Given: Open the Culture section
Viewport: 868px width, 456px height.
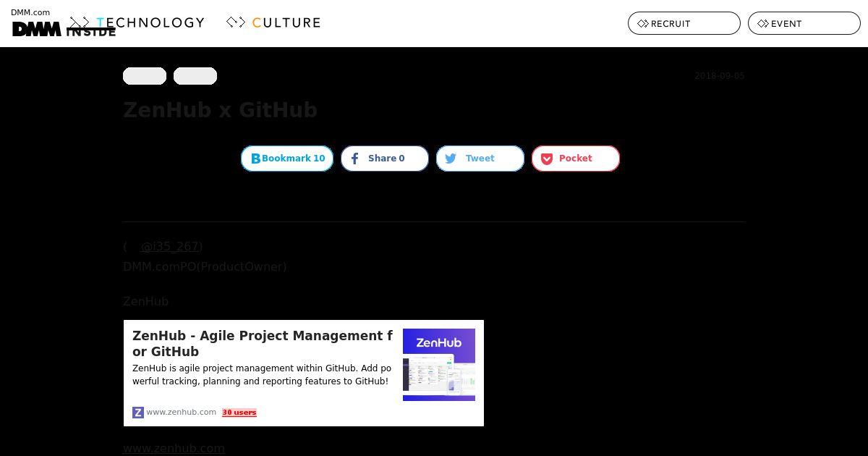Looking at the screenshot, I should point(273,22).
